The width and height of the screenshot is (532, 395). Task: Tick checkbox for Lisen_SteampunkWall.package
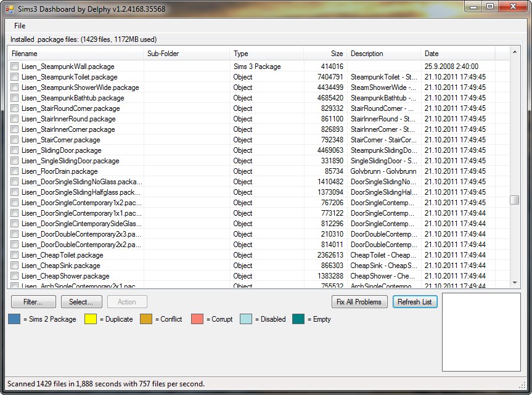[15, 67]
